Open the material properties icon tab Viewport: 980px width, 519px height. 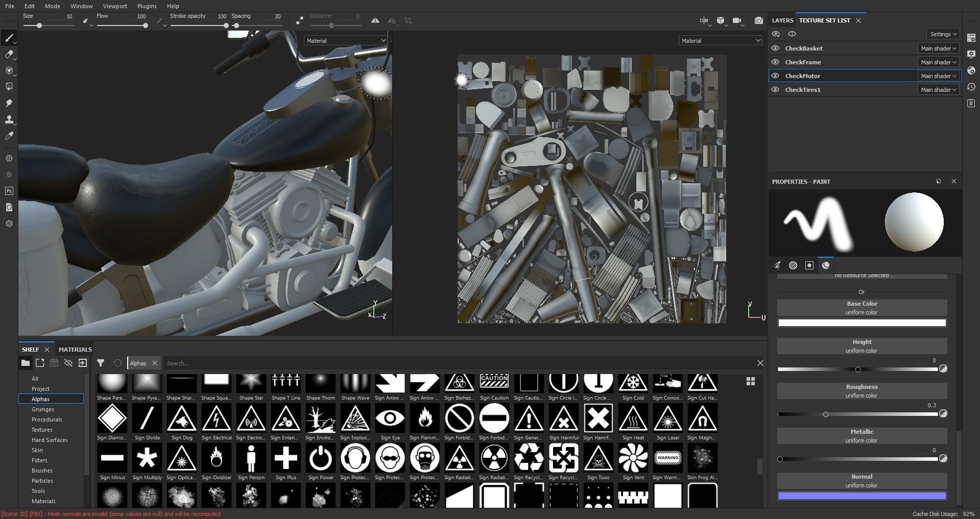pos(826,265)
